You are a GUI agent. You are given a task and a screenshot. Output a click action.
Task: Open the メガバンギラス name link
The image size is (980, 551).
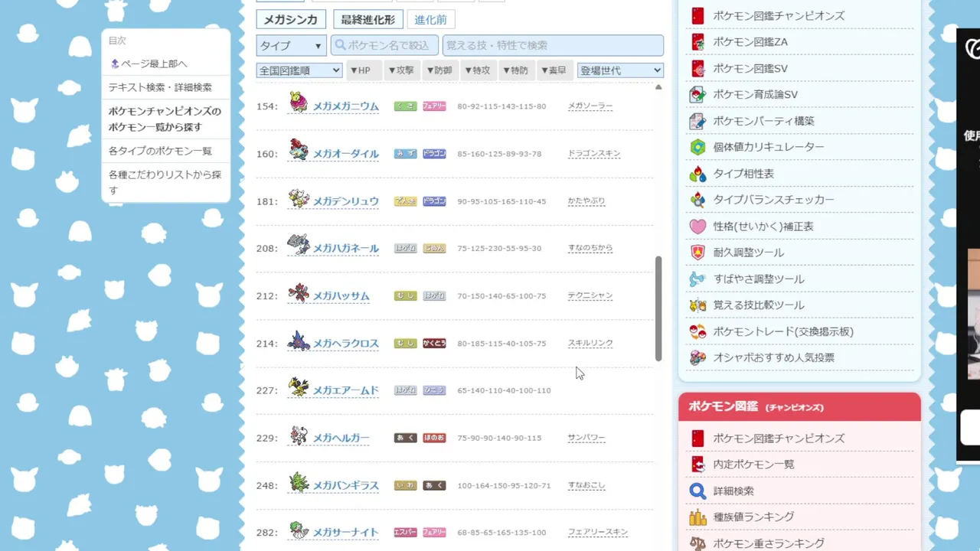point(345,486)
